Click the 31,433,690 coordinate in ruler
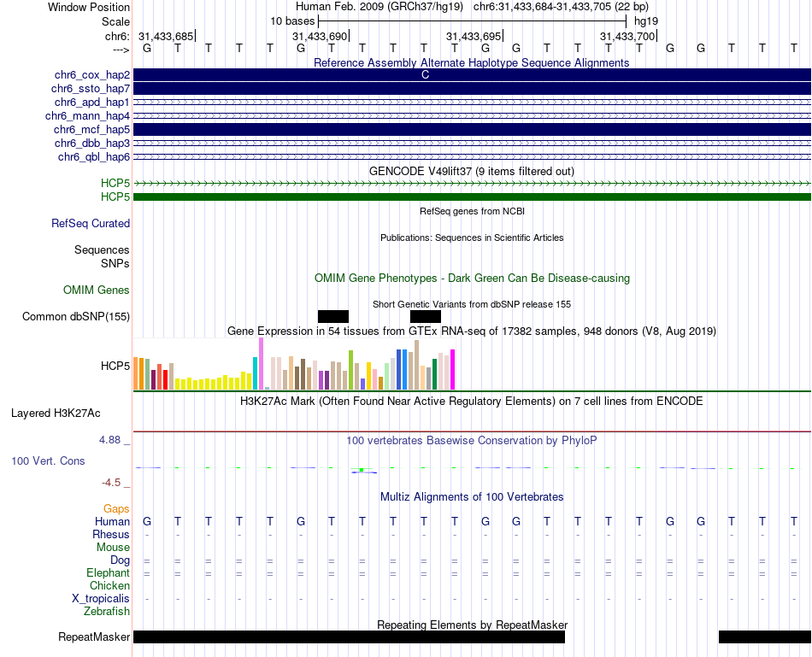This screenshot has height=657, width=812. 320,36
